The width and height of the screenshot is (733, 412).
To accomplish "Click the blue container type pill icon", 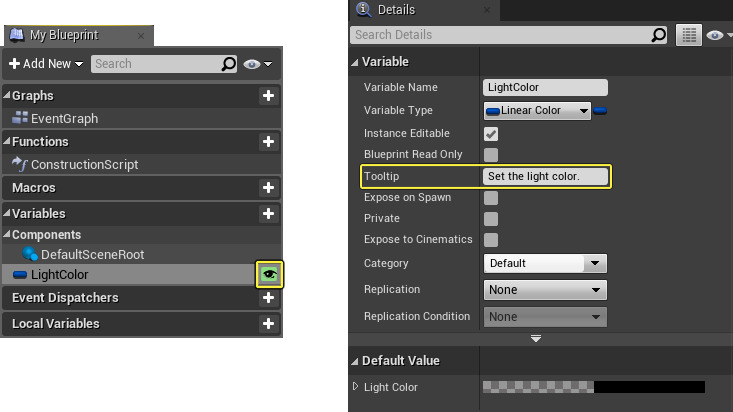I will coord(600,111).
